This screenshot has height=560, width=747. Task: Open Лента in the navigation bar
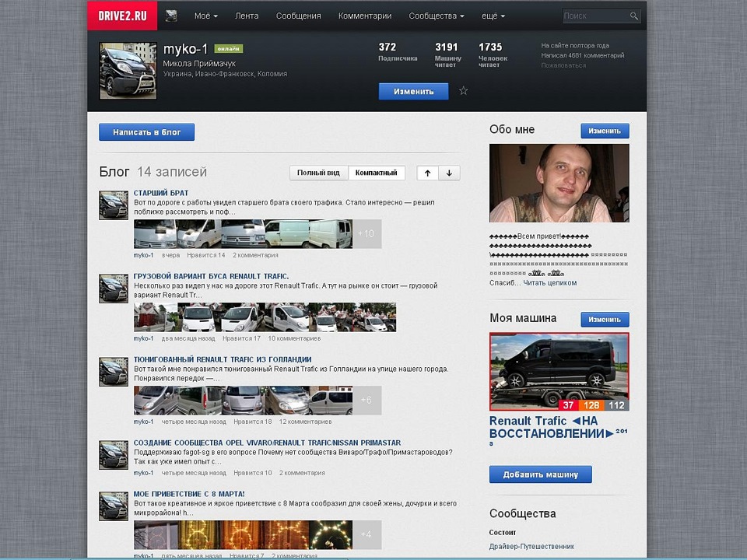pyautogui.click(x=247, y=16)
